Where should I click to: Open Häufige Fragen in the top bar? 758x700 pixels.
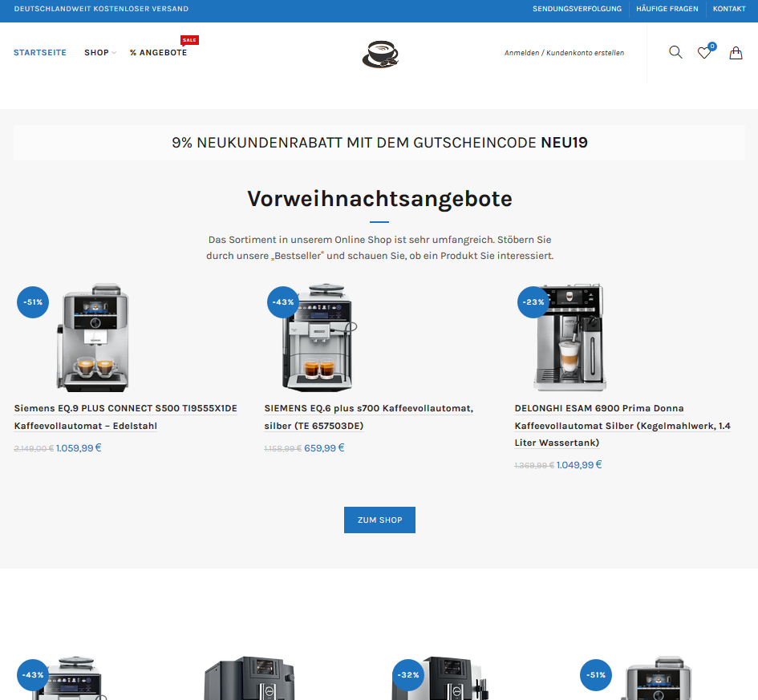667,9
